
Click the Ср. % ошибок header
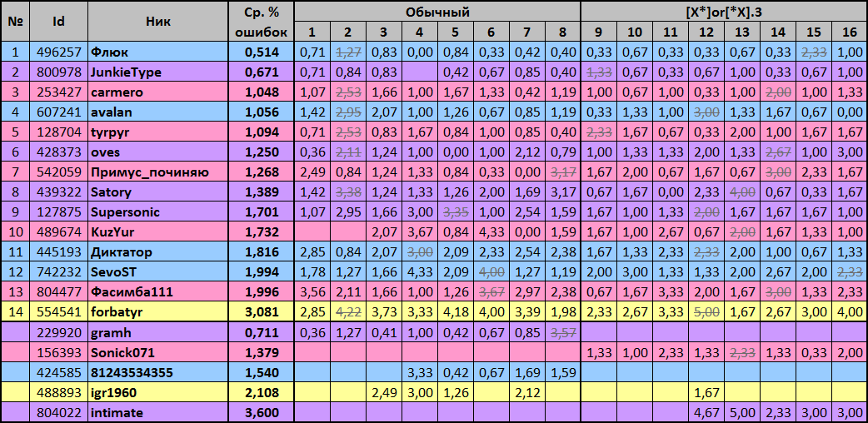[262, 22]
